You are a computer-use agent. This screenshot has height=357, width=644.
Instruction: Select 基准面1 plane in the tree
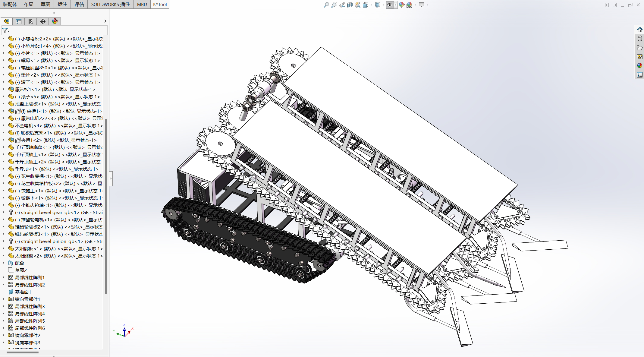23,292
